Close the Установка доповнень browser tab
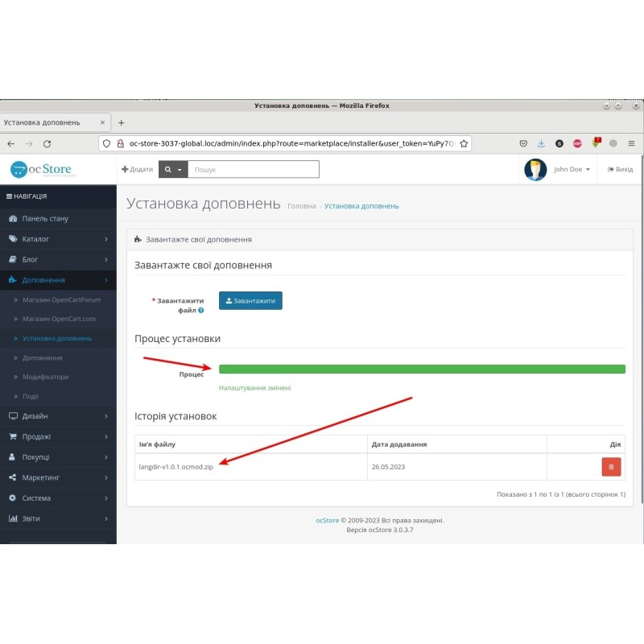This screenshot has width=644, height=644. (102, 122)
